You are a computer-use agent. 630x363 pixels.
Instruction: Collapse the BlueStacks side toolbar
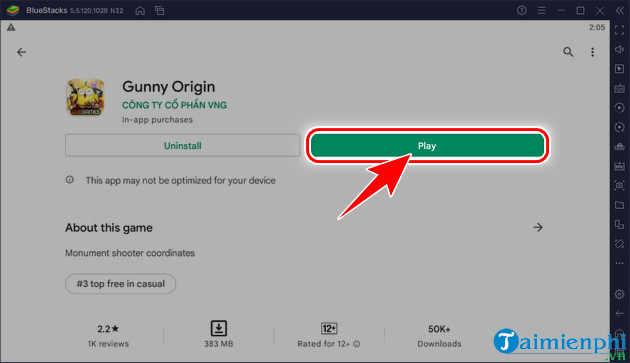tap(620, 10)
